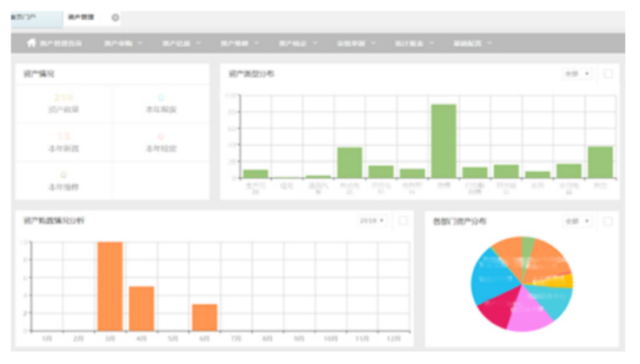Expand the 基础配置 dropdown menu
640x364 pixels.
(x=473, y=43)
